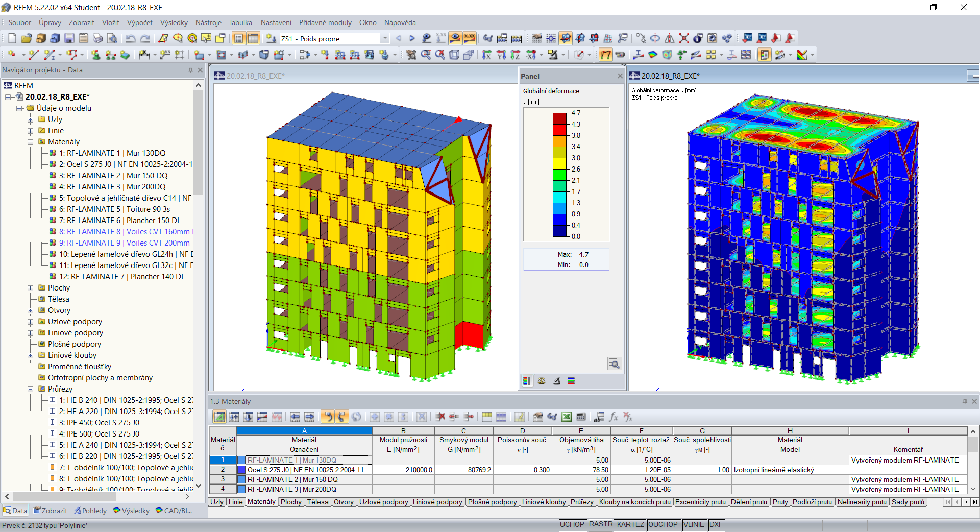Collapse the Údaje o modelu node
The height and width of the screenshot is (532, 980).
point(19,108)
